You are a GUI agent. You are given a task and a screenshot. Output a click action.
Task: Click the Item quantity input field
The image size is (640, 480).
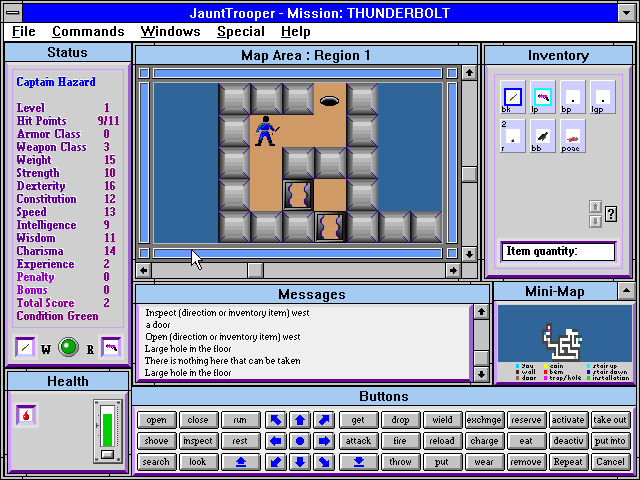pyautogui.click(x=558, y=251)
